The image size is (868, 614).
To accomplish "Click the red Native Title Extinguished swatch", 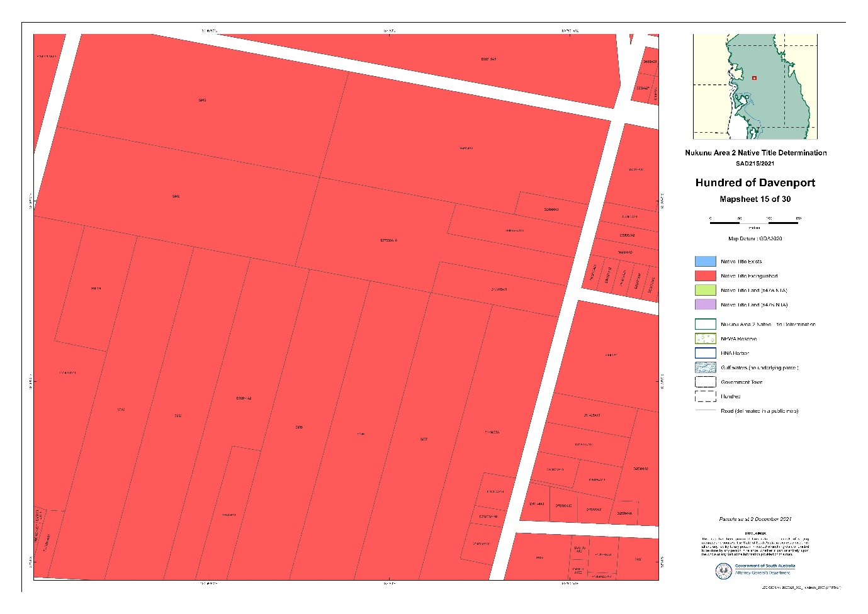I will click(x=705, y=276).
